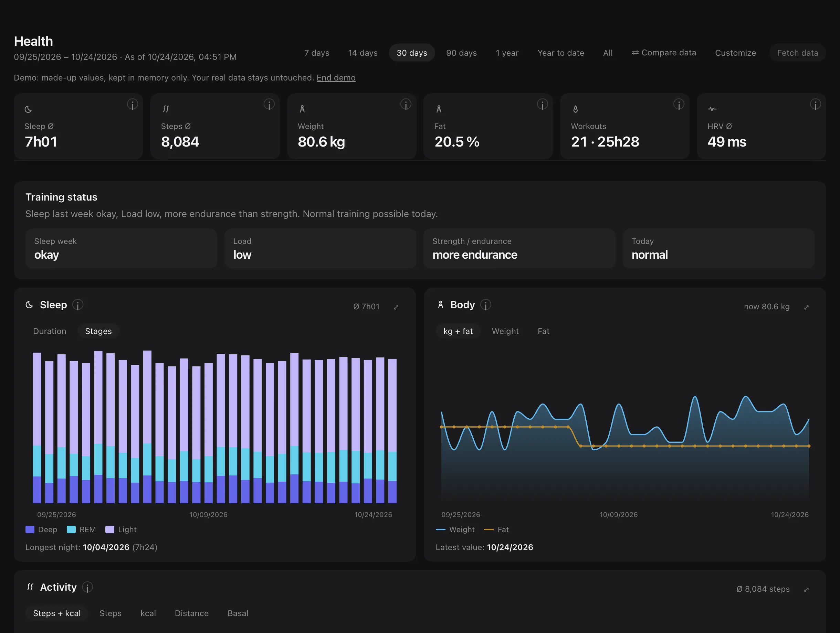Select the 1 year range
Viewport: 840px width, 633px height.
pos(507,53)
